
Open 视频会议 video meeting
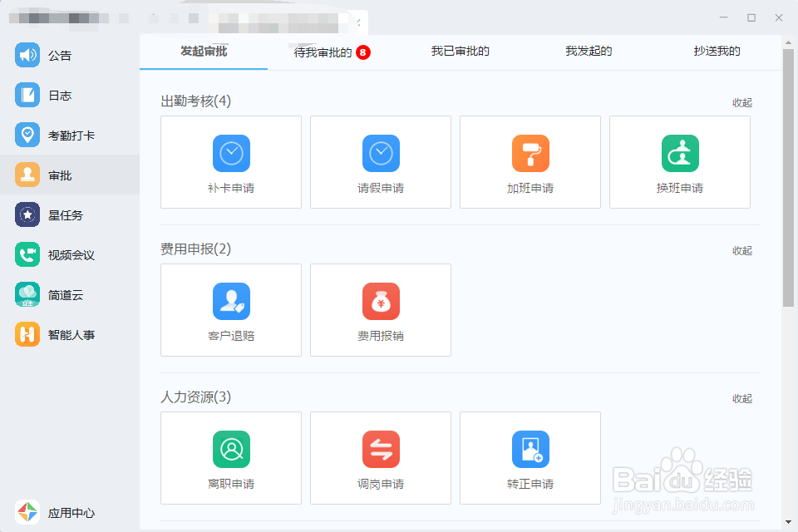tap(62, 254)
